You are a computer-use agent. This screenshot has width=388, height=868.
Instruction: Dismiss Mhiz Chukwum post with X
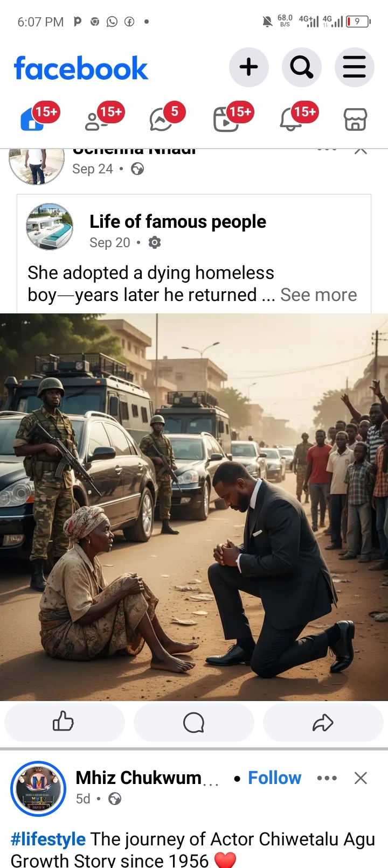[361, 778]
